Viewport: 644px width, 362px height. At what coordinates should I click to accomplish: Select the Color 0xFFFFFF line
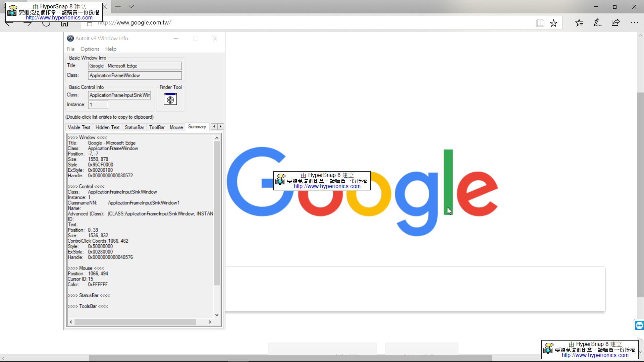coord(88,285)
